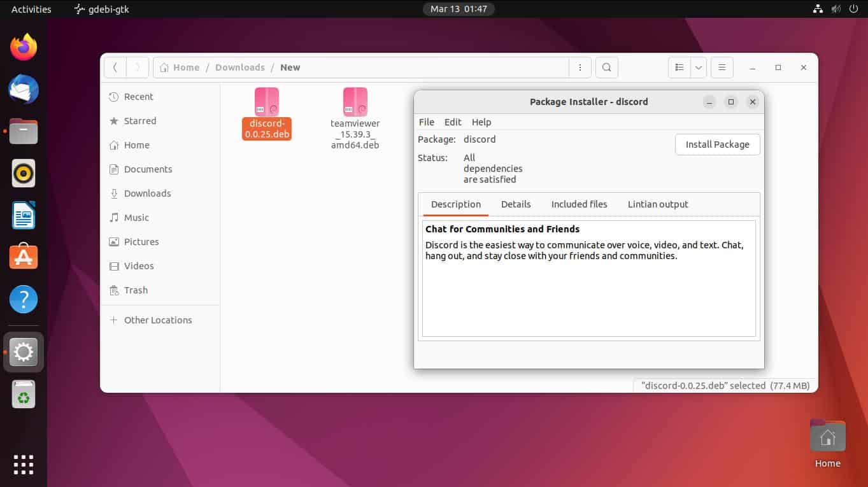Image resolution: width=868 pixels, height=487 pixels.
Task: Navigate to Downloads via the breadcrumb
Action: coord(240,67)
